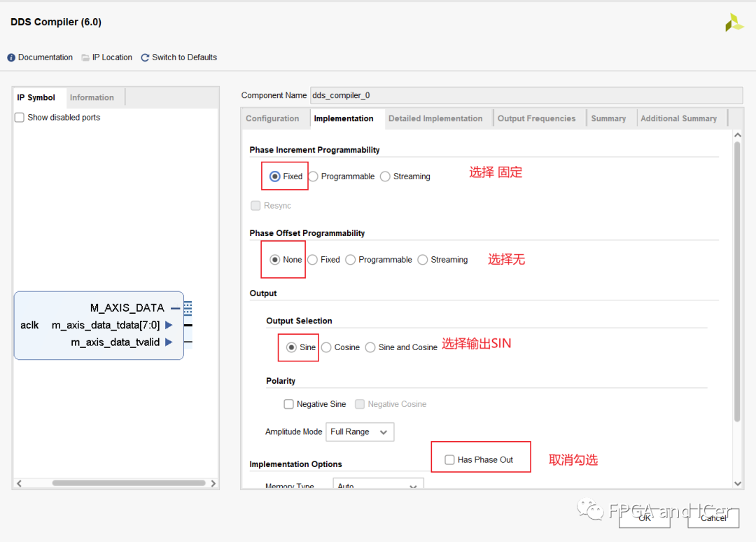Click the Cancel button
Screen dimensions: 756x542
point(713,518)
